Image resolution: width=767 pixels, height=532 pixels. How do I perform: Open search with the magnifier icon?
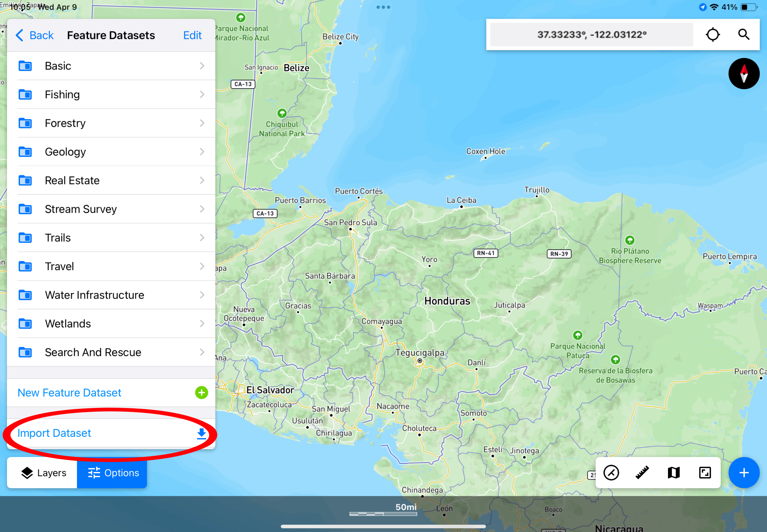tap(744, 35)
